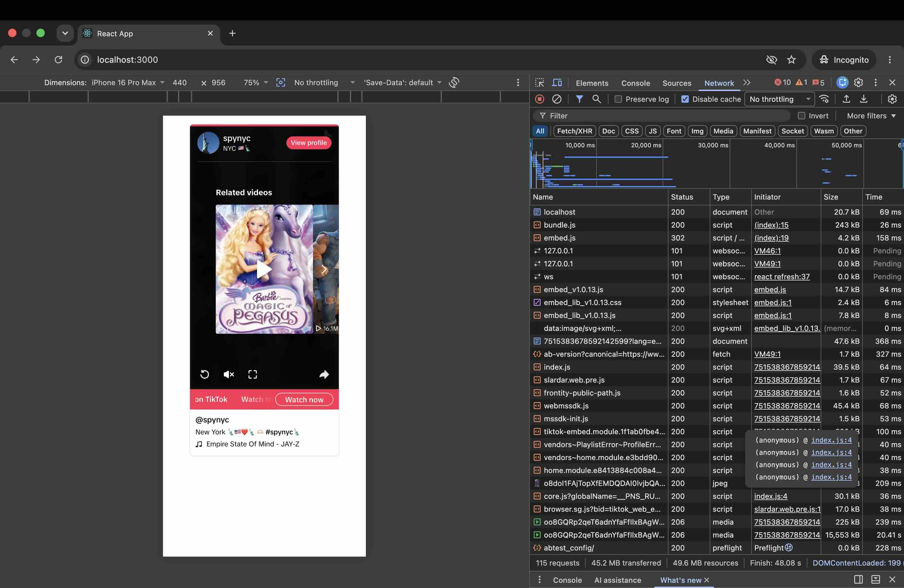The width and height of the screenshot is (904, 588).
Task: Filter by JS requests
Action: click(652, 131)
